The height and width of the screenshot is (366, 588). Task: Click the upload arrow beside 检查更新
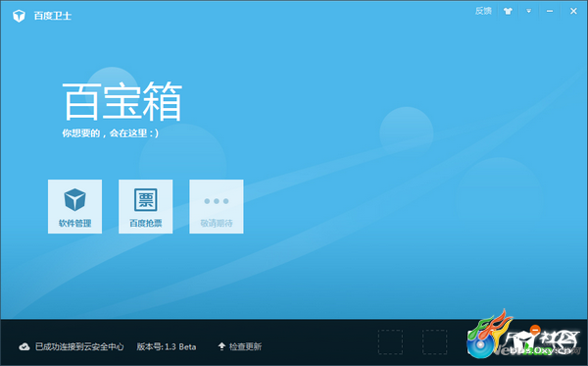coord(221,346)
